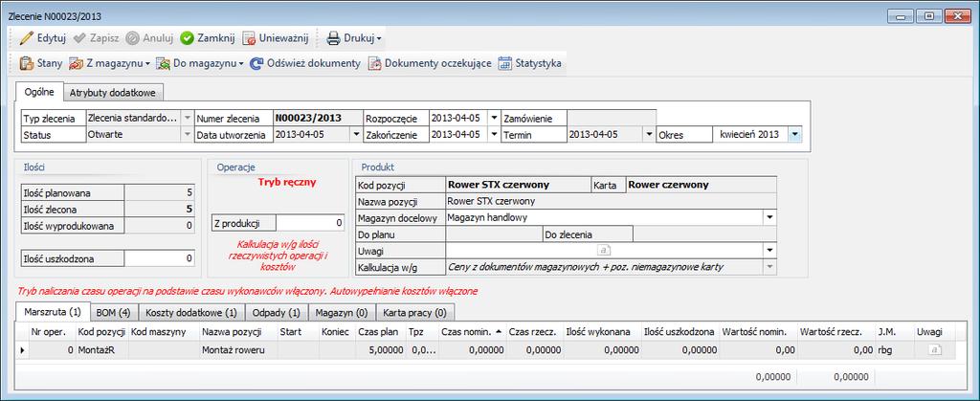Switch to the Ogólne tab
The image size is (980, 401).
click(39, 92)
